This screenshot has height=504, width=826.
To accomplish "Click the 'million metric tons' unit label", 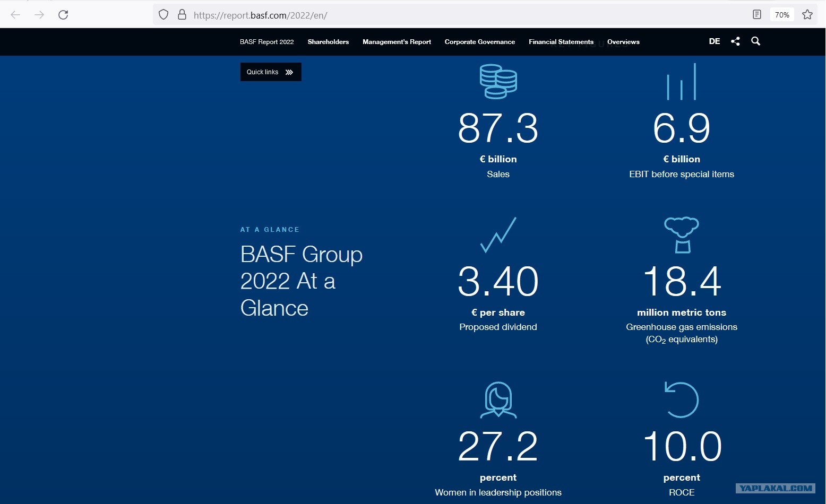I will pos(682,312).
